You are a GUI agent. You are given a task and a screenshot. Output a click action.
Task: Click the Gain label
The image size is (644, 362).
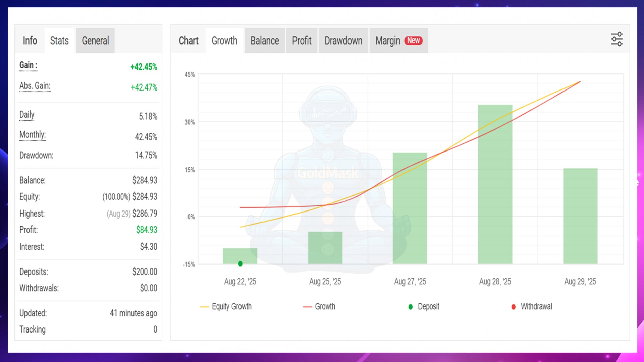click(28, 65)
